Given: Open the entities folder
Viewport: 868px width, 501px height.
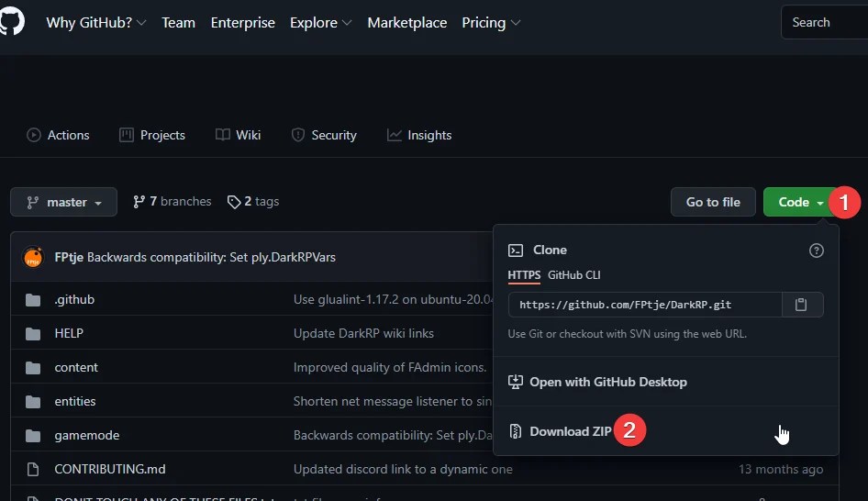Looking at the screenshot, I should (x=74, y=401).
